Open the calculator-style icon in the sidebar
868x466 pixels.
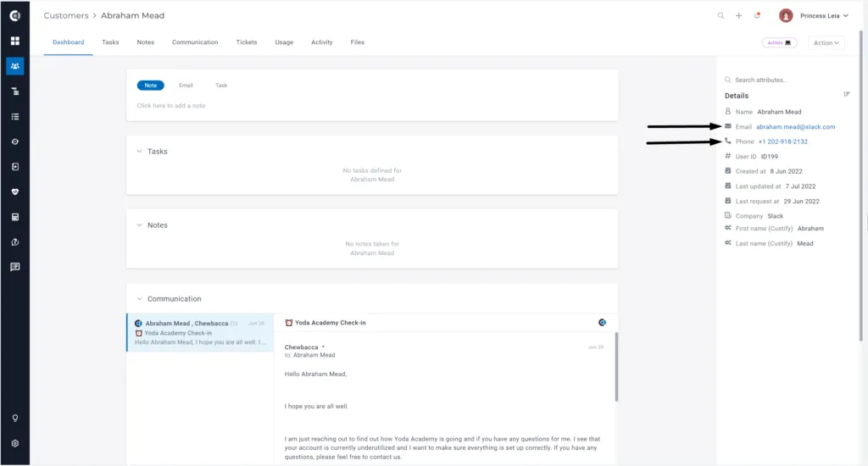15,217
